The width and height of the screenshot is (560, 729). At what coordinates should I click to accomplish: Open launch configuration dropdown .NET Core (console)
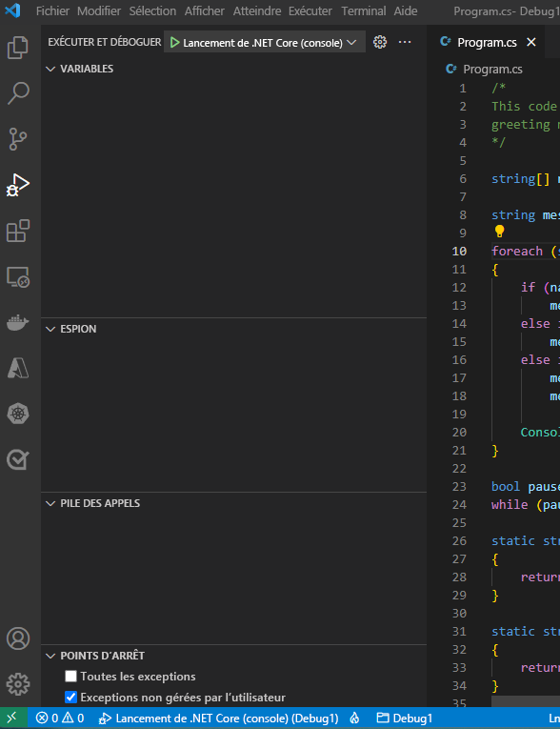pos(265,42)
